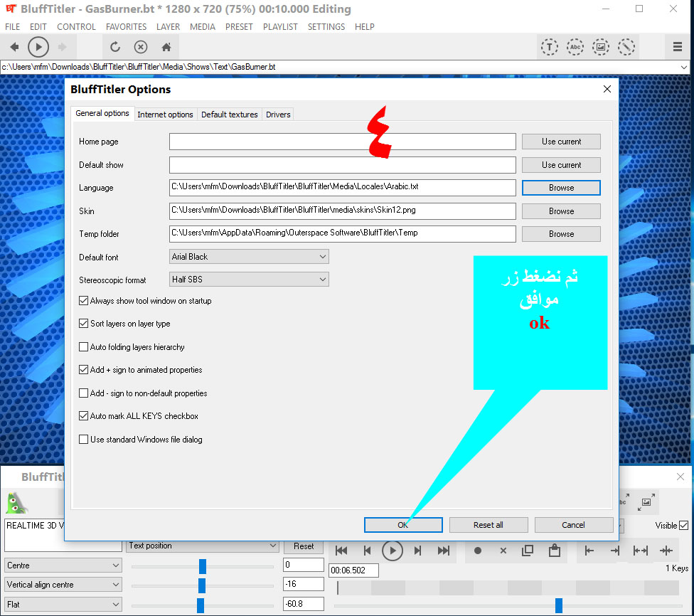This screenshot has height=616, width=694.
Task: Jump to the end of the show
Action: pos(444,551)
